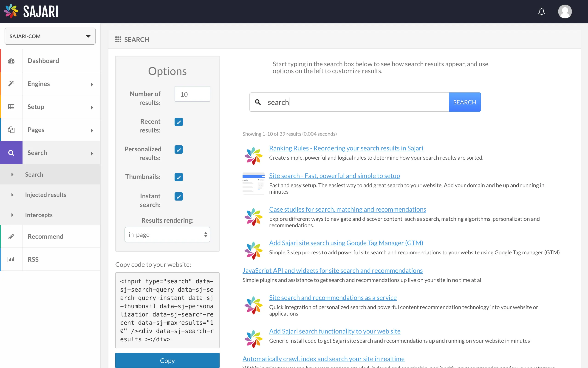This screenshot has height=368, width=588.
Task: Click the Case studies result thumbnail
Action: [x=253, y=217]
